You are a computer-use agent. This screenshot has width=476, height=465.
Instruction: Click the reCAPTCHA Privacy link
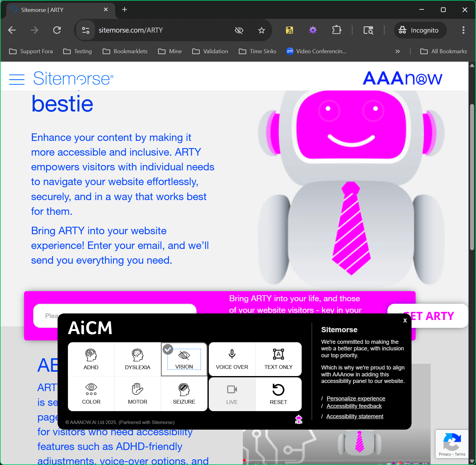point(445,454)
